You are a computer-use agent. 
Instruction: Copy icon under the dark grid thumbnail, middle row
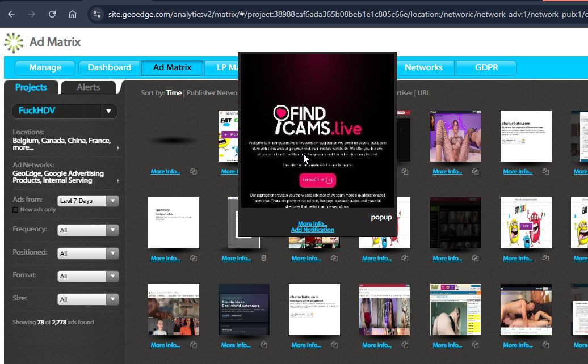475,259
